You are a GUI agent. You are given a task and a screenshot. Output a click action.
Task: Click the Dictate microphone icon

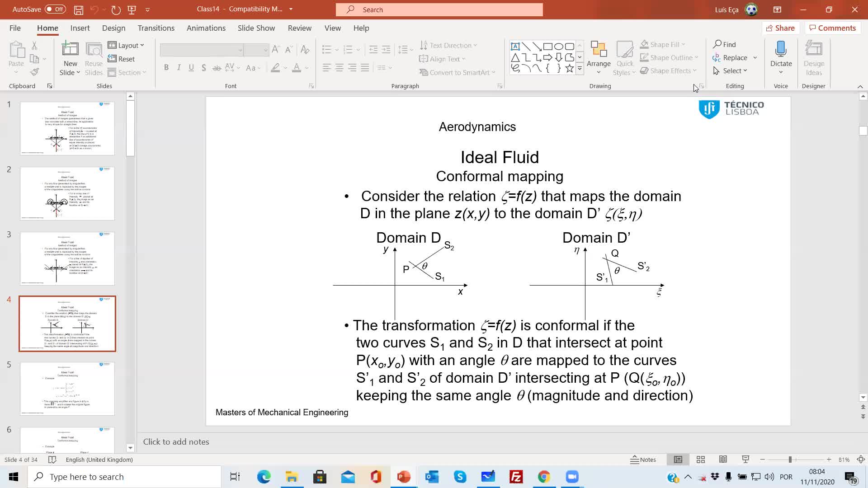click(x=780, y=50)
